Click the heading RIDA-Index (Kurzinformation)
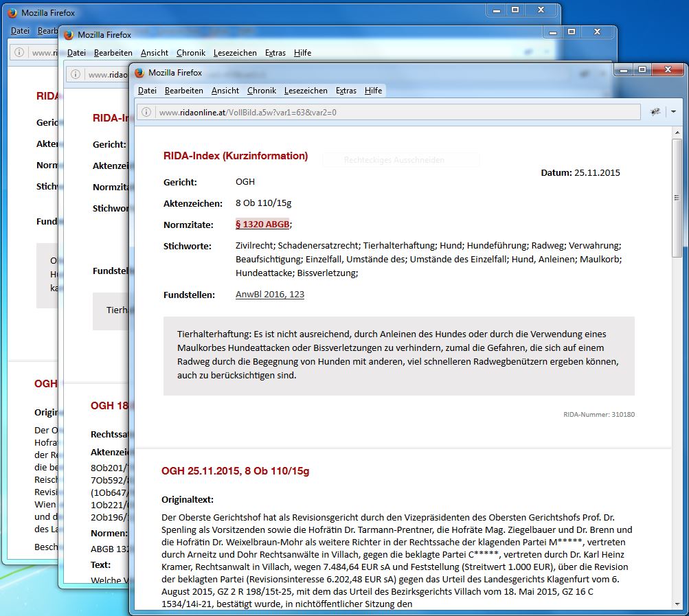The height and width of the screenshot is (616, 689). tap(236, 155)
